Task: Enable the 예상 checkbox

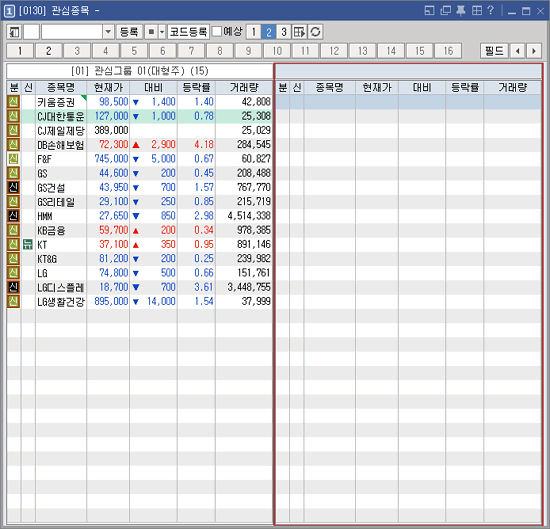Action: [x=217, y=32]
